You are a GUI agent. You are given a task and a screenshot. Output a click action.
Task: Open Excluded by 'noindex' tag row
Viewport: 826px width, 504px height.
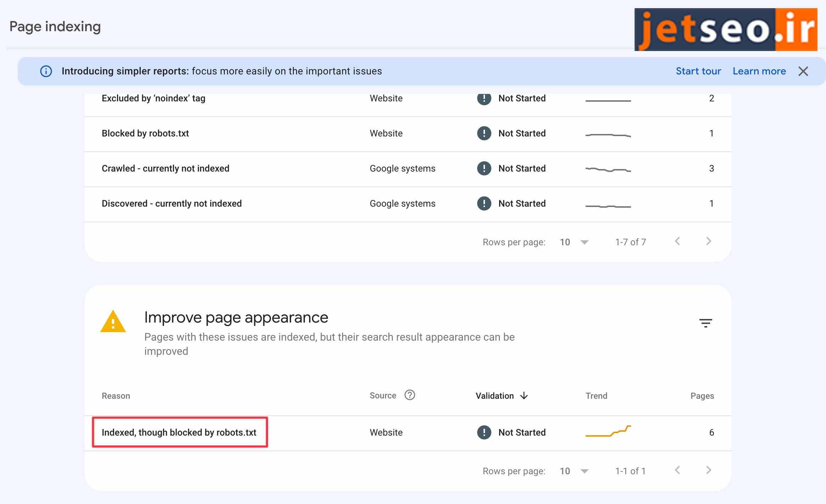pyautogui.click(x=154, y=99)
